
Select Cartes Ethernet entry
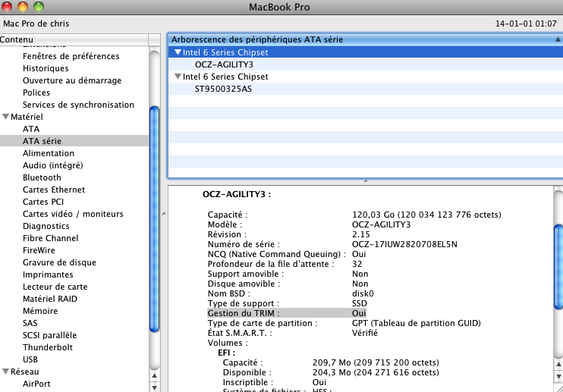54,190
